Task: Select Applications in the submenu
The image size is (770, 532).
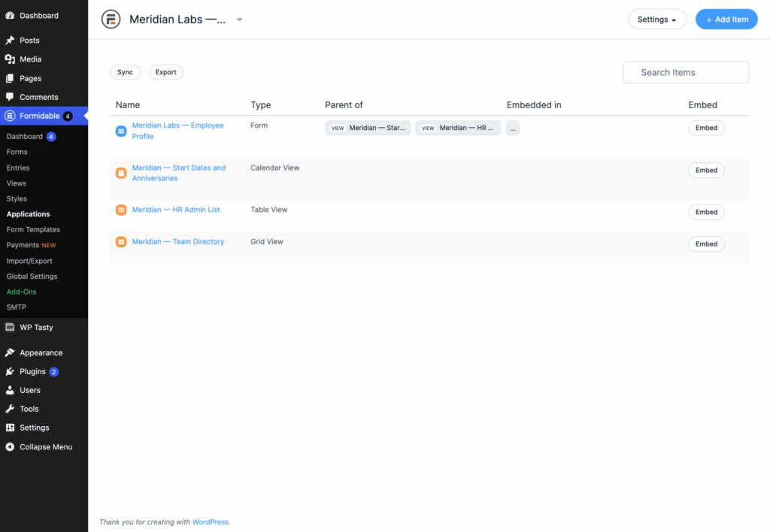Action: tap(28, 214)
